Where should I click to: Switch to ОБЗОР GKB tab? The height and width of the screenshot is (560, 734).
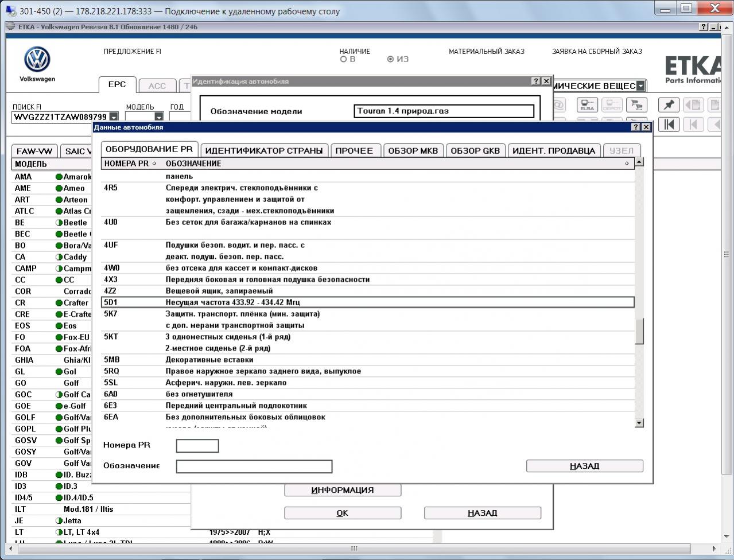click(x=475, y=151)
